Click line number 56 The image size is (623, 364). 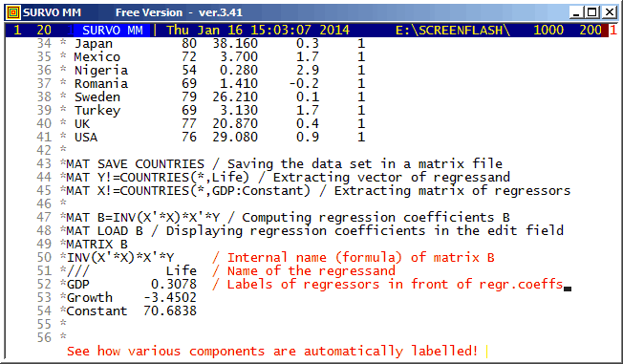click(44, 338)
